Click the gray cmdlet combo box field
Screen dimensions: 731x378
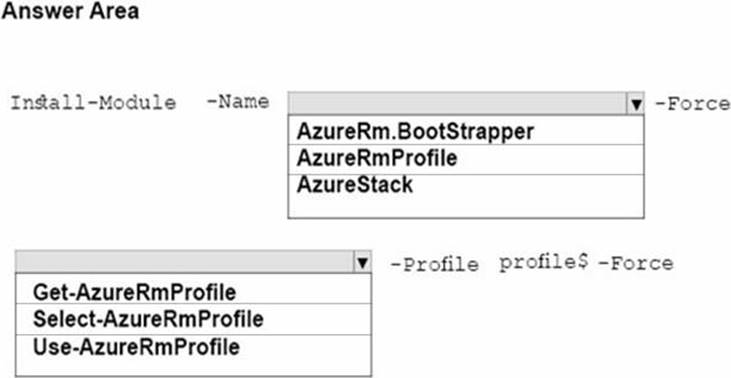185,262
